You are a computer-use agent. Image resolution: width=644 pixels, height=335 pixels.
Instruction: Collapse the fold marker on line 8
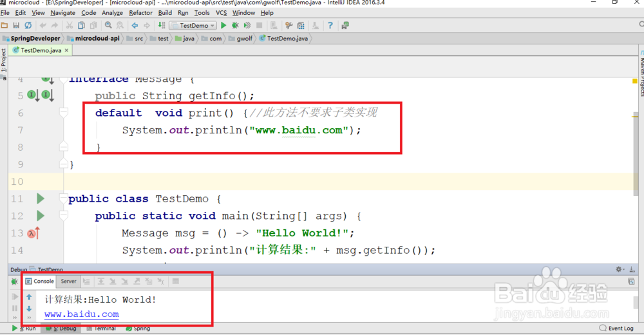click(x=64, y=147)
